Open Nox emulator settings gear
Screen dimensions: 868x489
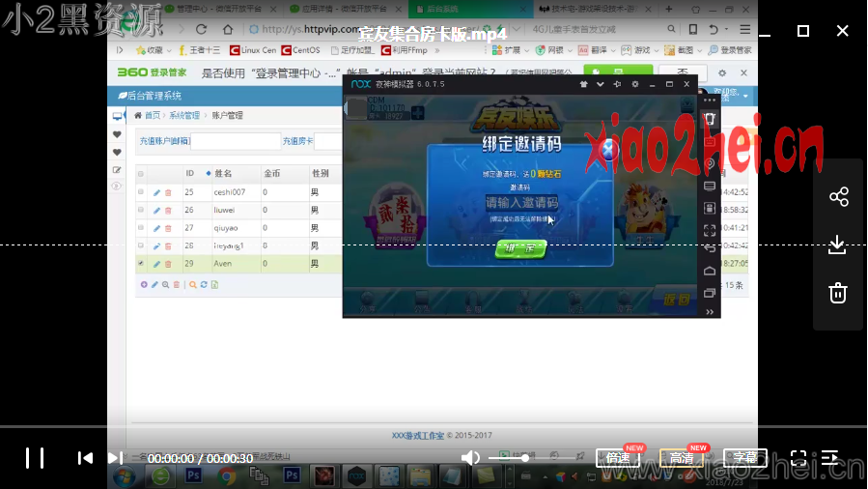[x=635, y=84]
